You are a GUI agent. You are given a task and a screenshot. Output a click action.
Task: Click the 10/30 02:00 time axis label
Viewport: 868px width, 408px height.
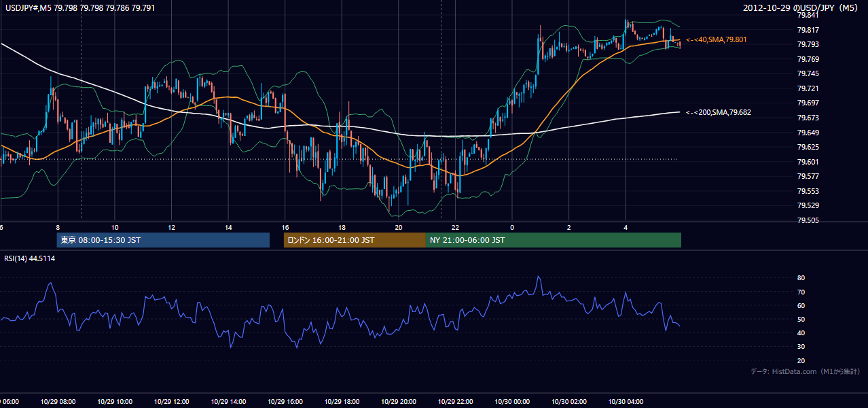point(569,402)
